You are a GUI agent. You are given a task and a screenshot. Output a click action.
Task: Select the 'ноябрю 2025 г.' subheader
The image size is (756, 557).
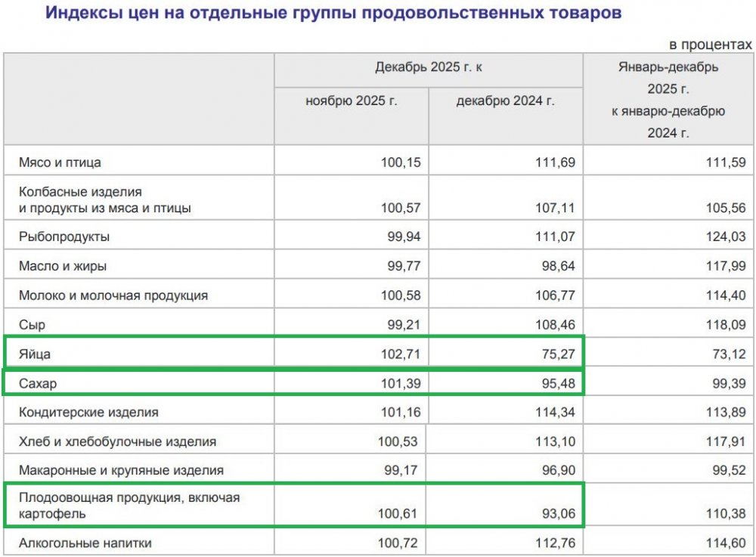(351, 101)
